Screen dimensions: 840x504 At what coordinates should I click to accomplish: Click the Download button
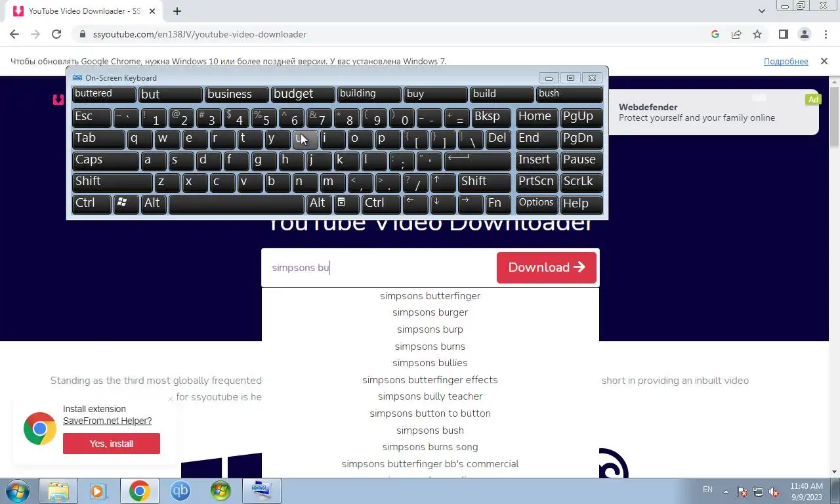pos(547,268)
